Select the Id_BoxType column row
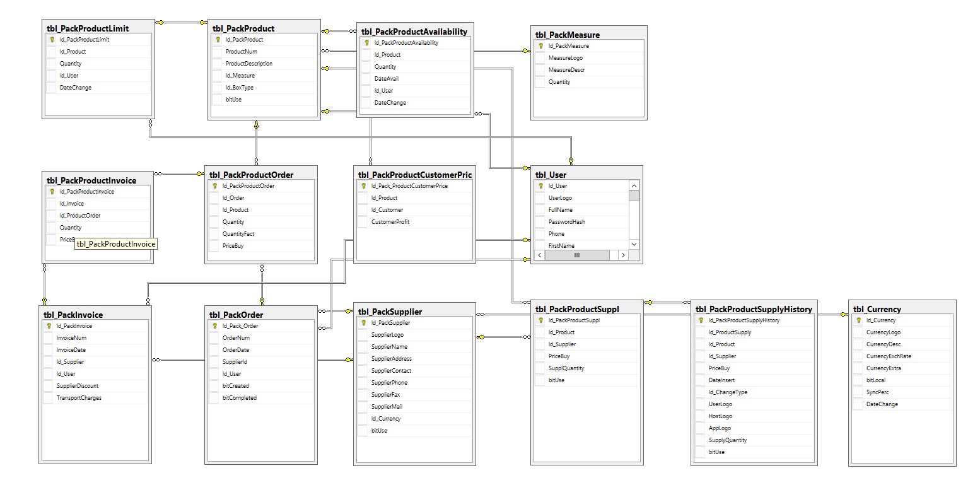The image size is (980, 485). 264,88
